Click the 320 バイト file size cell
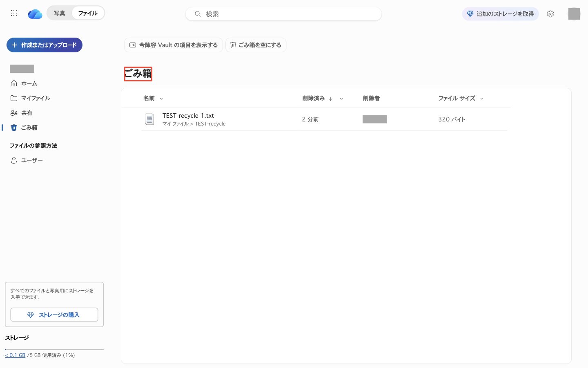The height and width of the screenshot is (368, 588). coord(452,119)
